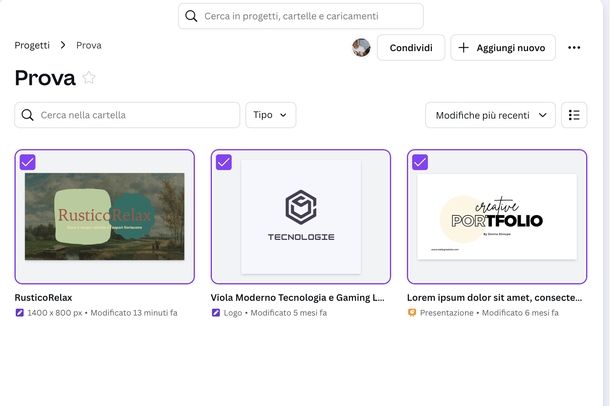Click the RusticoRelax title text

[x=43, y=298]
